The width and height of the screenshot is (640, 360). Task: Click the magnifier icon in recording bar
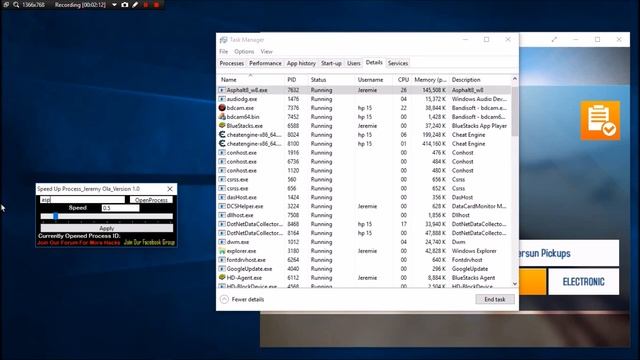click(16, 5)
